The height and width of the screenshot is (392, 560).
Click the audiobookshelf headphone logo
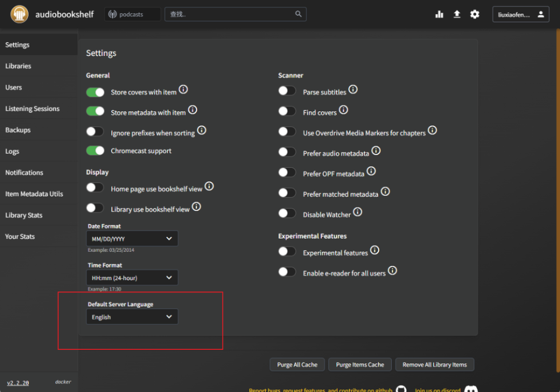tap(19, 15)
